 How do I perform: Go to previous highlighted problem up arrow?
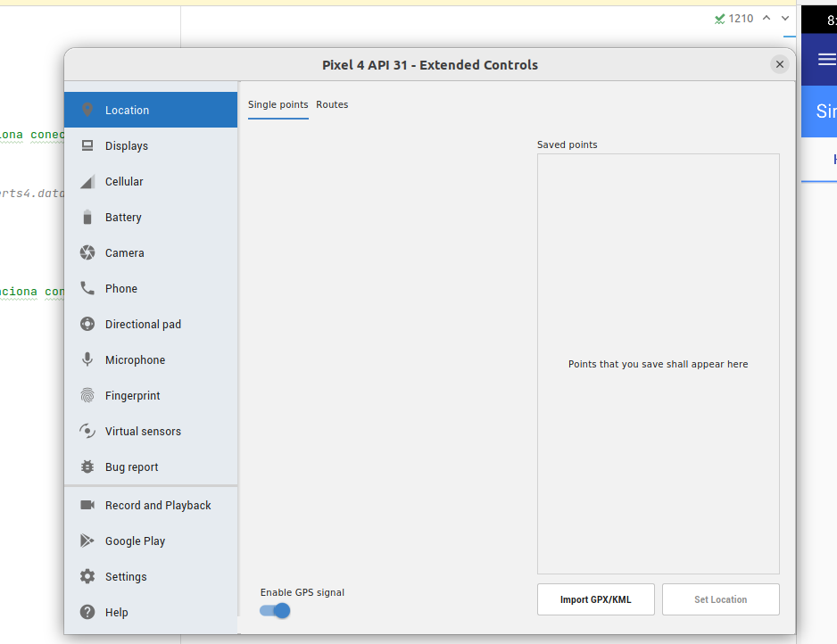767,18
